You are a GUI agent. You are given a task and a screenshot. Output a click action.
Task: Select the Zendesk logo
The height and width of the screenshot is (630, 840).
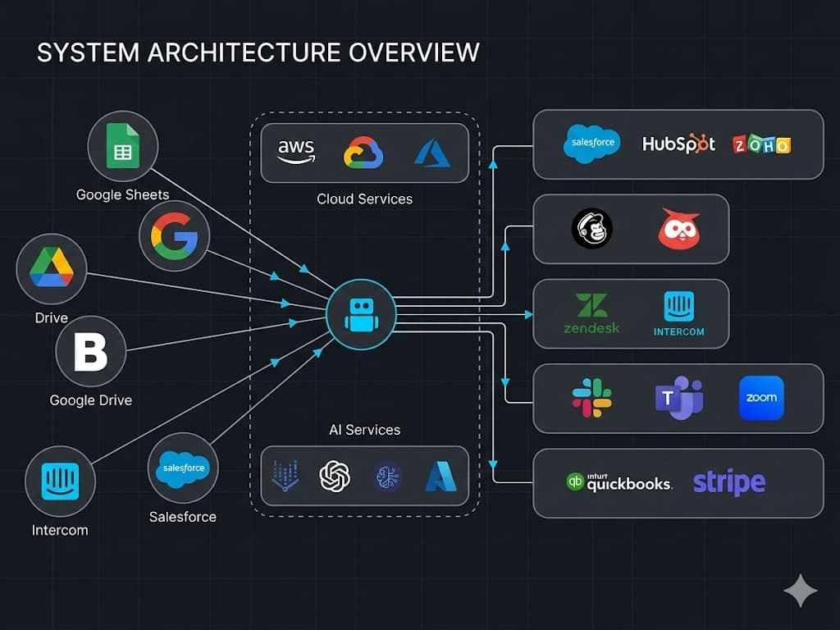click(x=592, y=312)
